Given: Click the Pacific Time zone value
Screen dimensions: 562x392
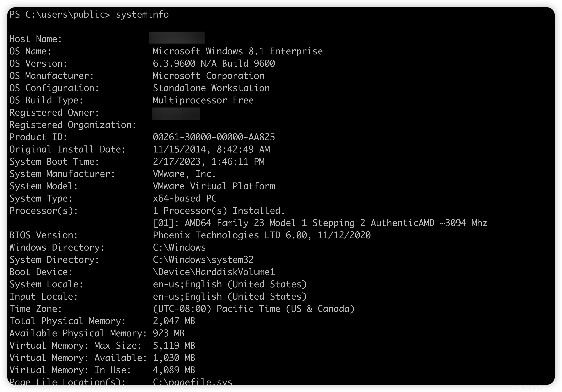Looking at the screenshot, I should click(254, 309).
